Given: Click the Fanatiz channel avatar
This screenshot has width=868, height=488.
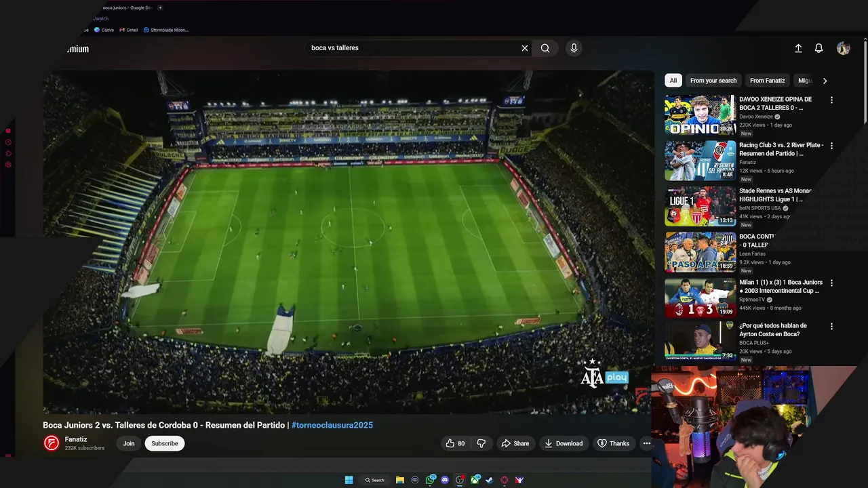Looking at the screenshot, I should pos(52,443).
